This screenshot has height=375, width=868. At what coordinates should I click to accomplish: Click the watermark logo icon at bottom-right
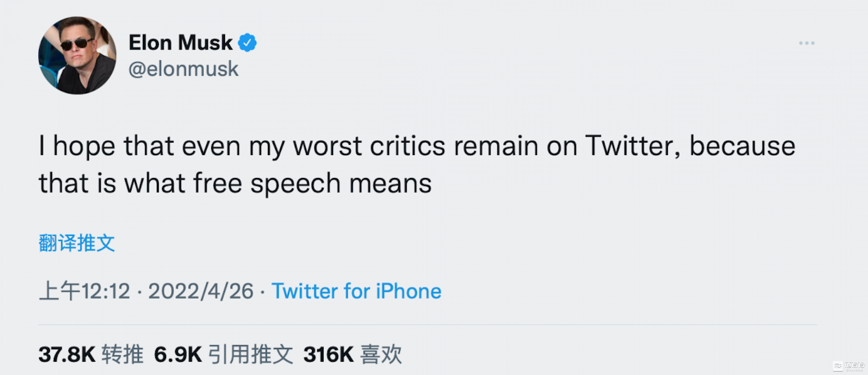(x=838, y=366)
